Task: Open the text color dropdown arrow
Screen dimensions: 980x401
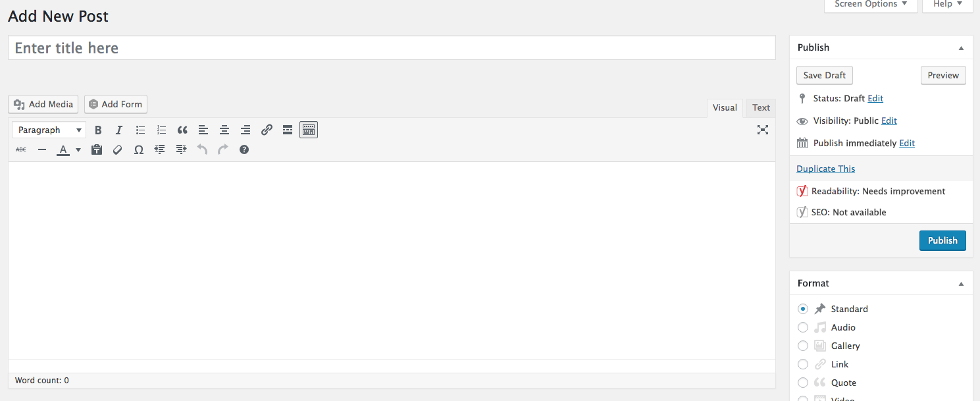Action: [78, 150]
